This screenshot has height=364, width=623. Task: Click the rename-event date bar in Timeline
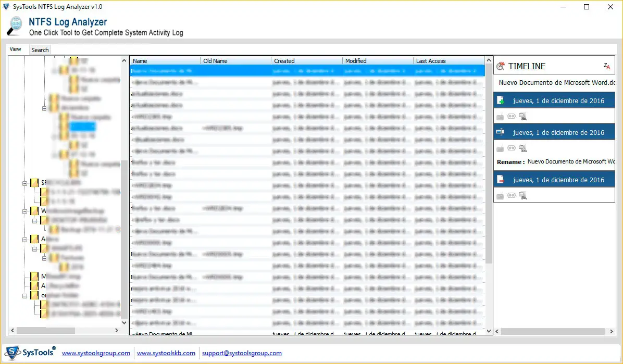(x=554, y=132)
